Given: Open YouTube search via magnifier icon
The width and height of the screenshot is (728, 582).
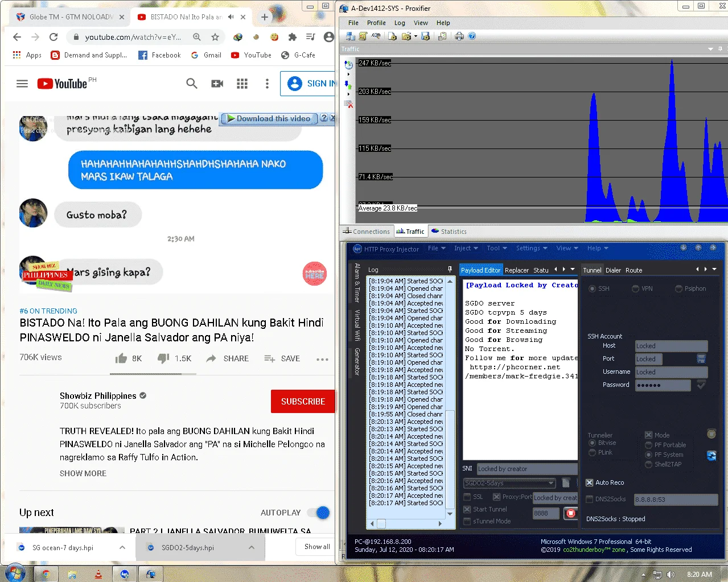Looking at the screenshot, I should 192,84.
